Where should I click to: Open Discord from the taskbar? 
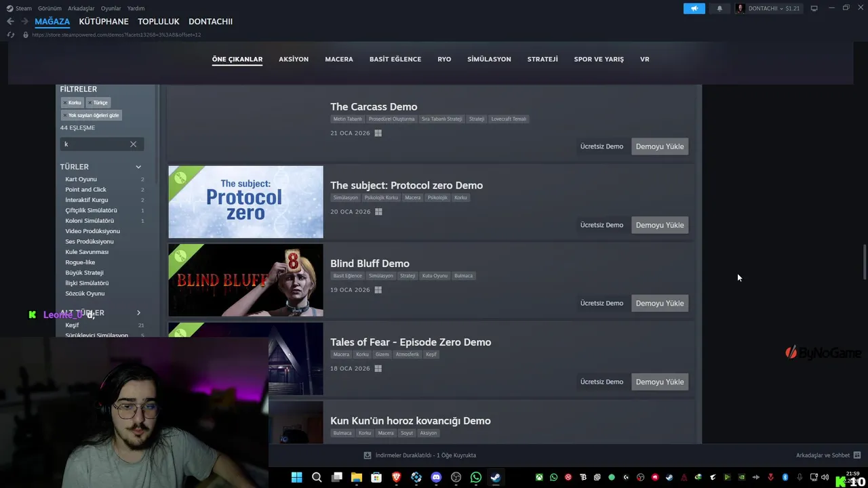coord(436,477)
